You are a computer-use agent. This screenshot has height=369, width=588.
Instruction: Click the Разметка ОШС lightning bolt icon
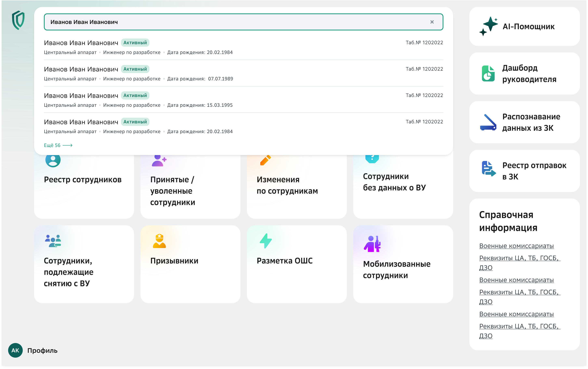pos(266,241)
